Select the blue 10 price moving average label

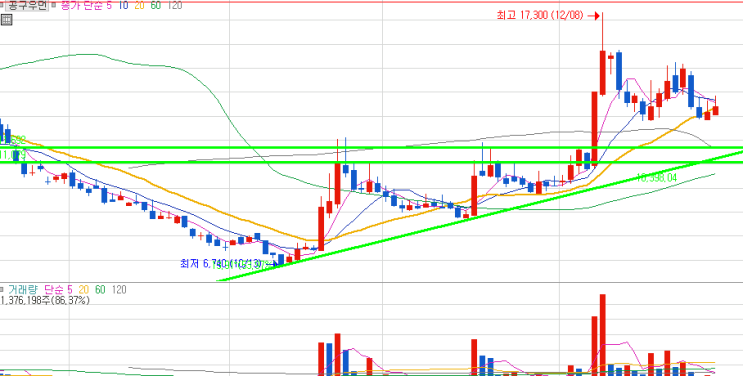[x=123, y=6]
